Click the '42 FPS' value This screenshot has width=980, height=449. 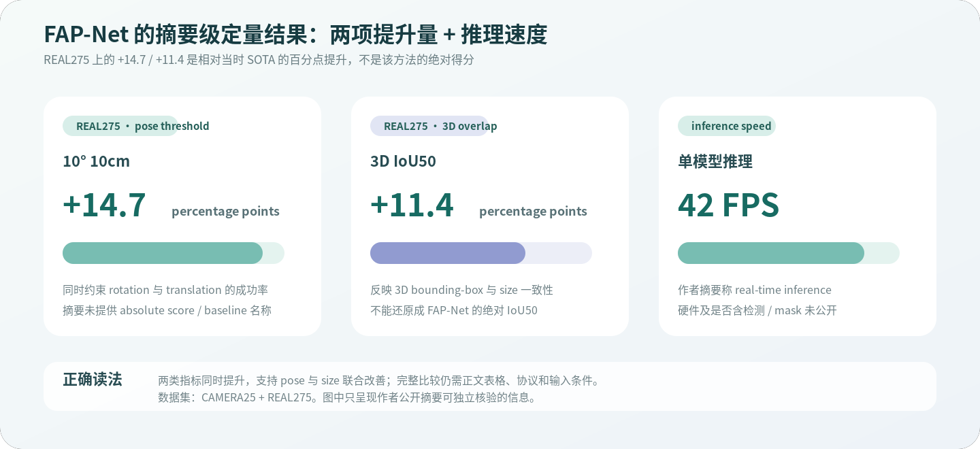coord(728,205)
